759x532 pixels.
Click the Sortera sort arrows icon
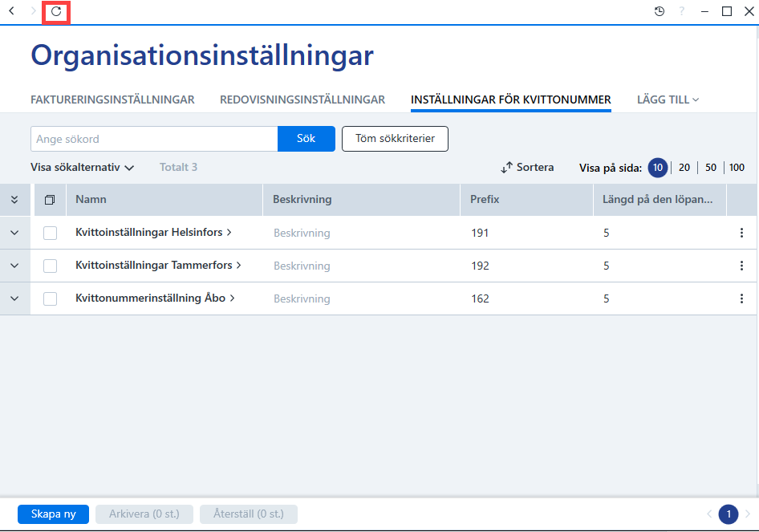506,168
